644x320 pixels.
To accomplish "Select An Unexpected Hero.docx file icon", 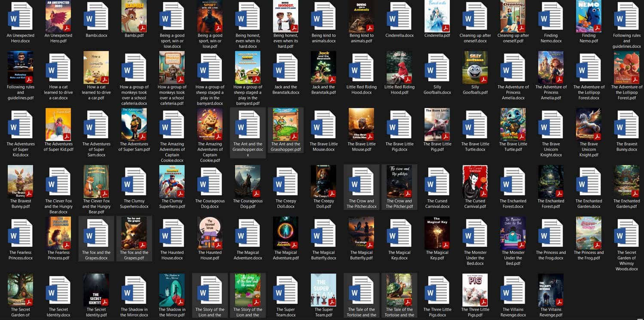I will point(21,16).
